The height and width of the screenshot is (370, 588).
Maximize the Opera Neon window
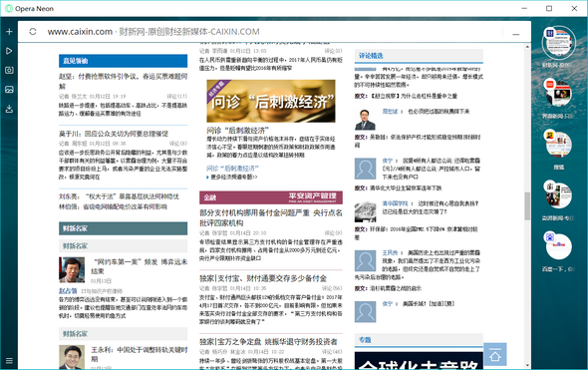[549, 8]
